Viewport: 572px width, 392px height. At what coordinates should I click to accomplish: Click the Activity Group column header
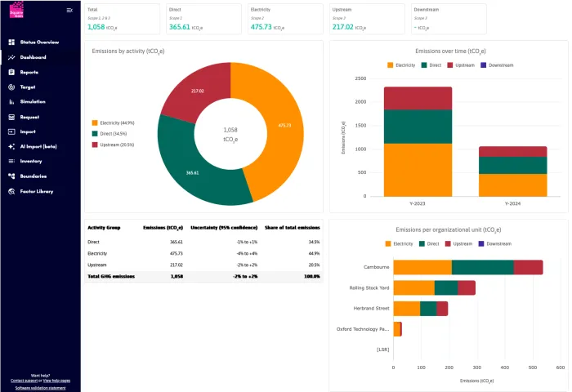coord(104,228)
